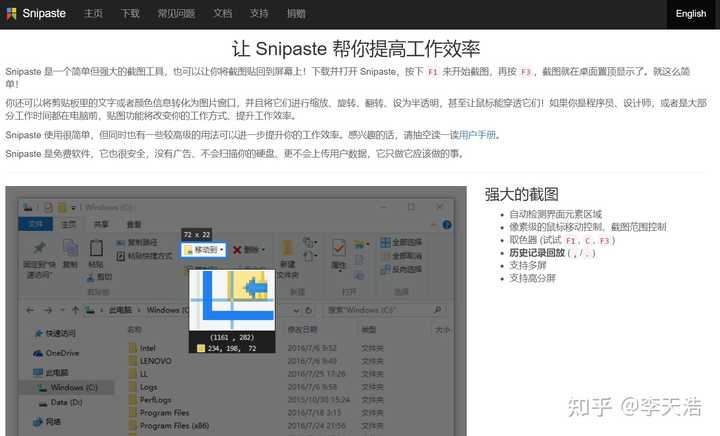720x436 pixels.
Task: Click the 粘贴 clipboard icon in Explorer ribbon
Action: pos(96,248)
